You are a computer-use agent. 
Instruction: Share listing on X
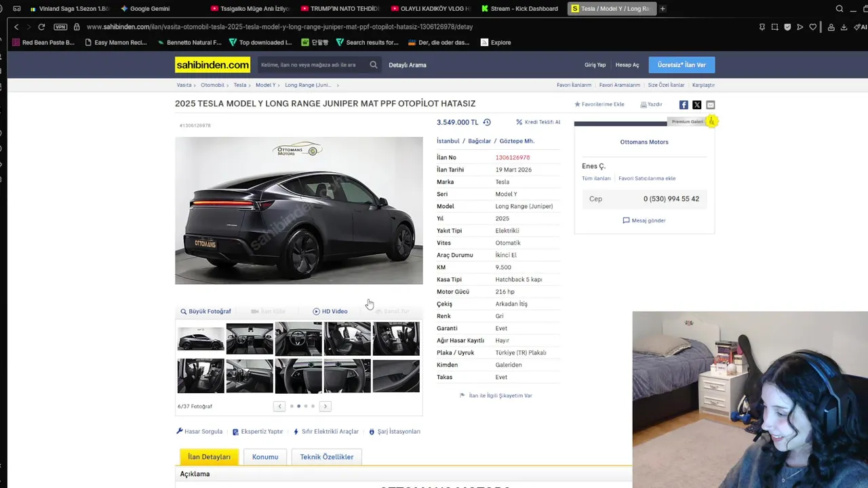697,105
